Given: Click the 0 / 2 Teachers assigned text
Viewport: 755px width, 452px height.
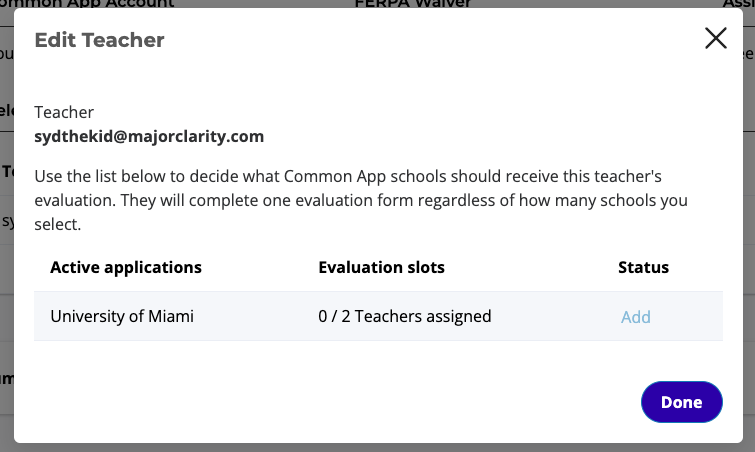Looking at the screenshot, I should pyautogui.click(x=405, y=317).
